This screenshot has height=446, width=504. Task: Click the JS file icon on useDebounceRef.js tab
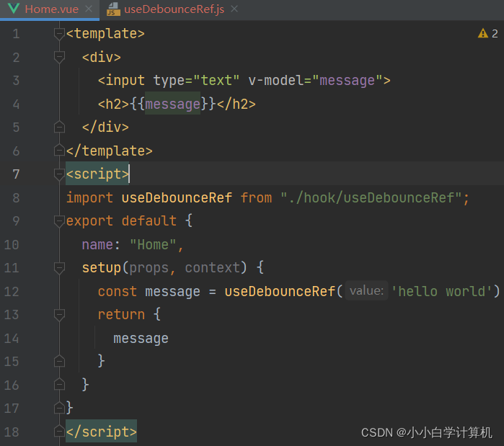113,9
